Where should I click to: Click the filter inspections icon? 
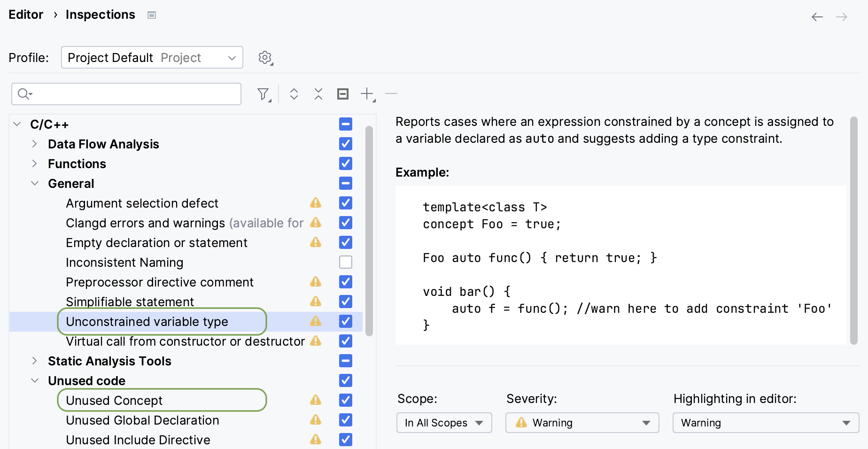pos(263,94)
